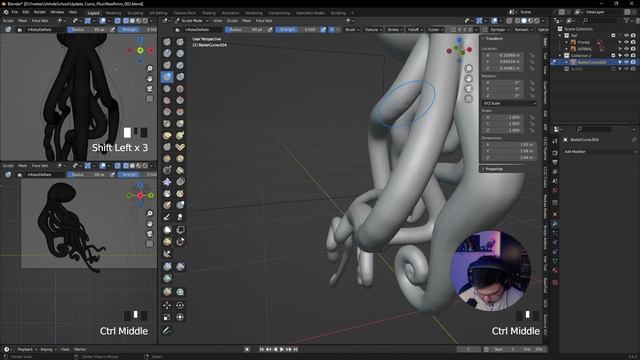Switch perspective/orthographic in main viewport

(x=469, y=99)
